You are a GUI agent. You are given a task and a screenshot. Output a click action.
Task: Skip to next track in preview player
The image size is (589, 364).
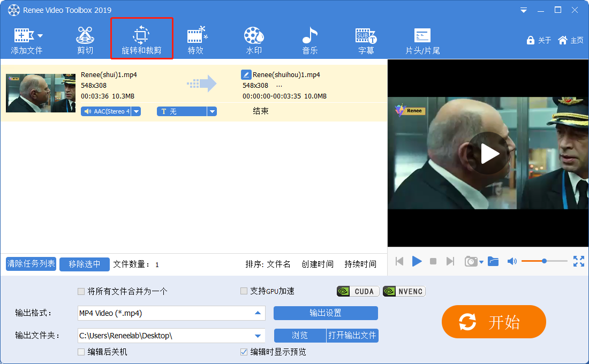coord(450,261)
